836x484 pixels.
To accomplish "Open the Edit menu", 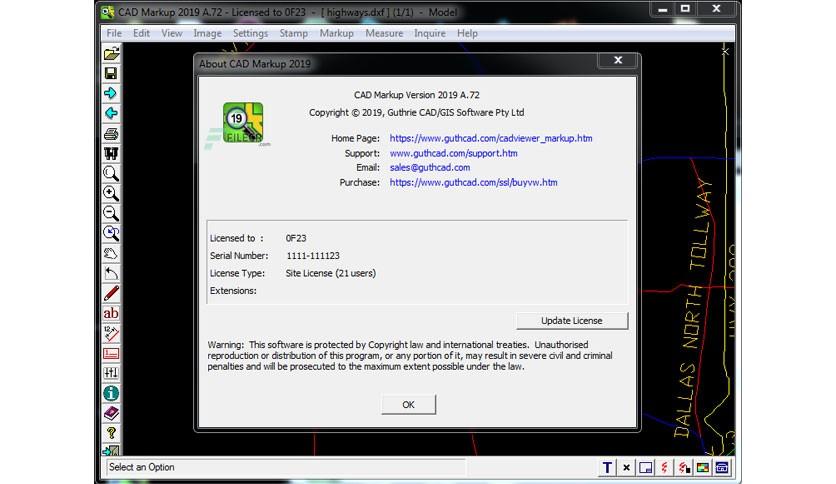I will point(141,33).
